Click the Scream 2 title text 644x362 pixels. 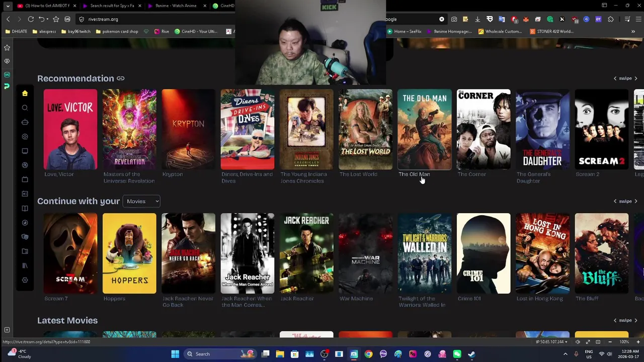click(587, 174)
